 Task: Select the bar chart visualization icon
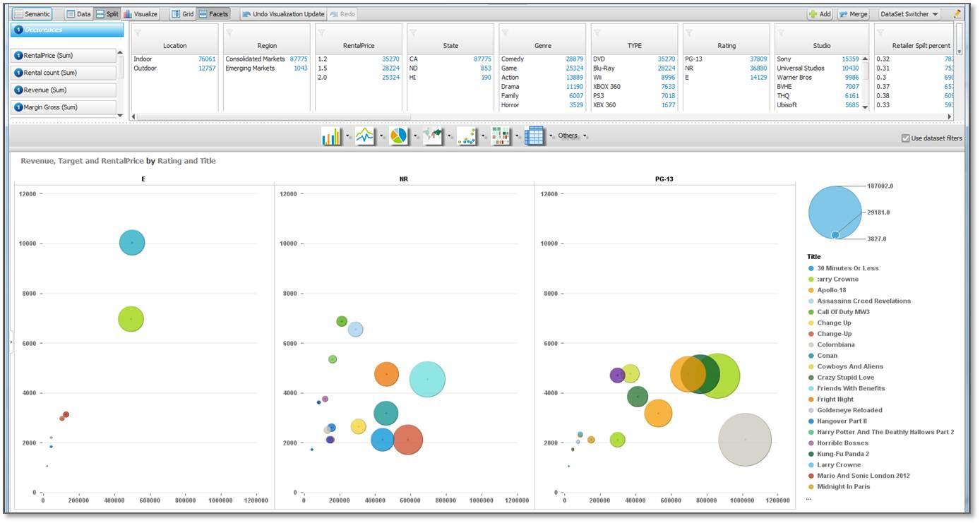(x=331, y=136)
